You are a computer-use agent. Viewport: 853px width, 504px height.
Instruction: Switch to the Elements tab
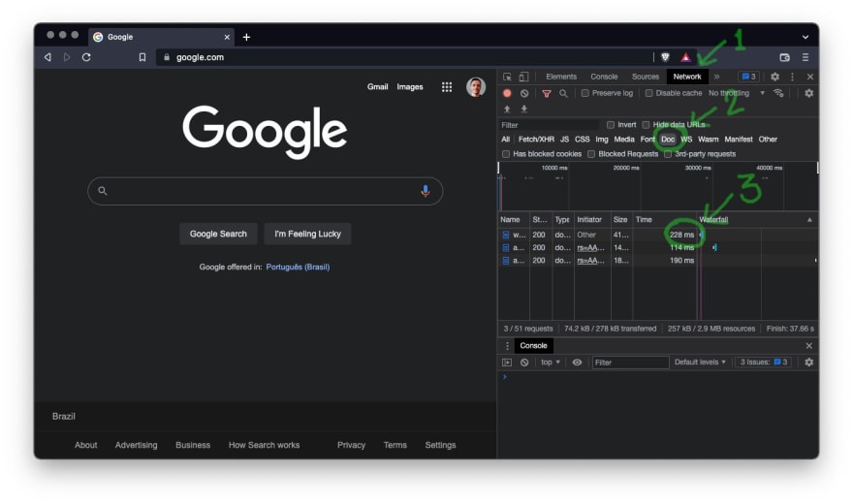[561, 77]
